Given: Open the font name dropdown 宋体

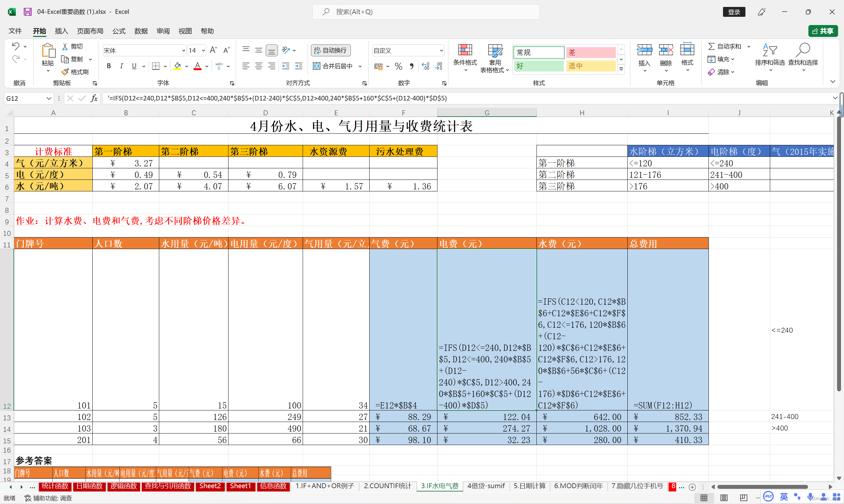Looking at the screenshot, I should pyautogui.click(x=184, y=51).
